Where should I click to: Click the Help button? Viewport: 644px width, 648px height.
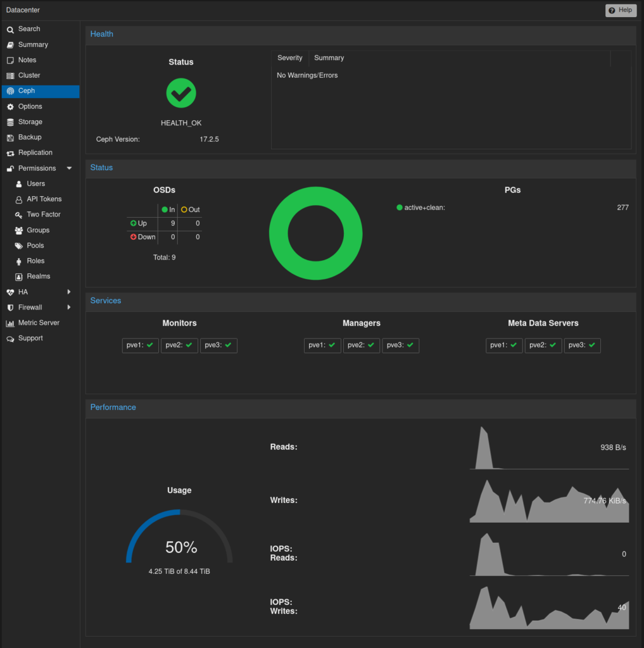[621, 10]
